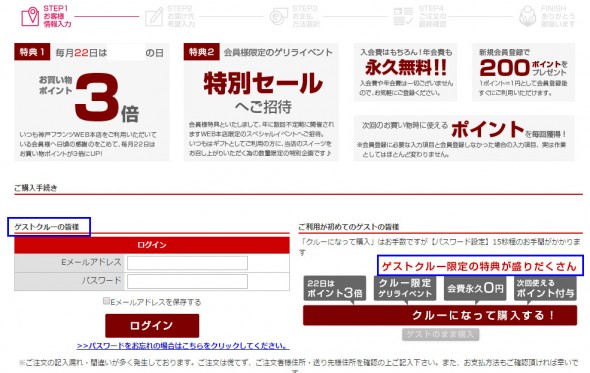Open the パスワードをお忘れの場合 link
Image resolution: width=590 pixels, height=373 pixels.
coord(183,346)
